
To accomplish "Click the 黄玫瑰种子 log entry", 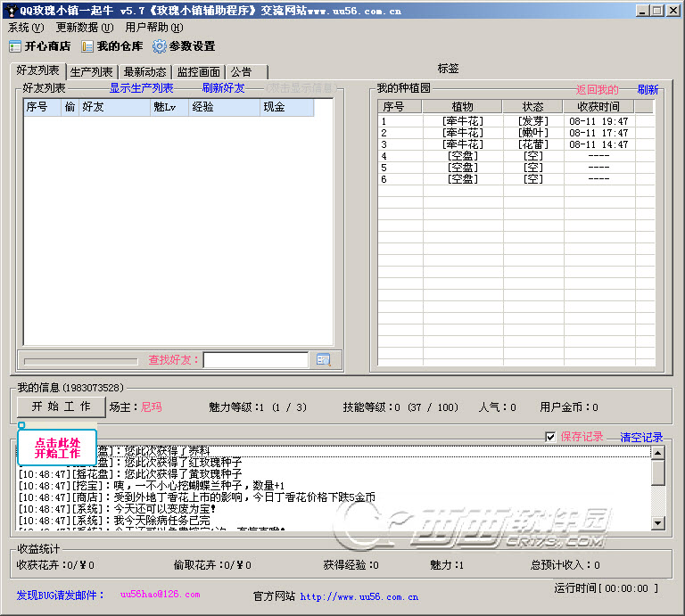I will point(130,473).
